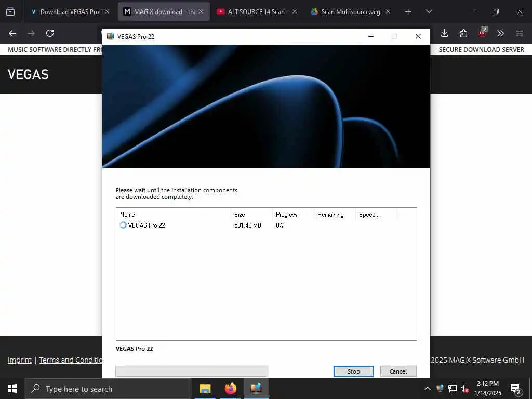Open the Firefox application menu
This screenshot has height=399, width=532.
pos(520,33)
